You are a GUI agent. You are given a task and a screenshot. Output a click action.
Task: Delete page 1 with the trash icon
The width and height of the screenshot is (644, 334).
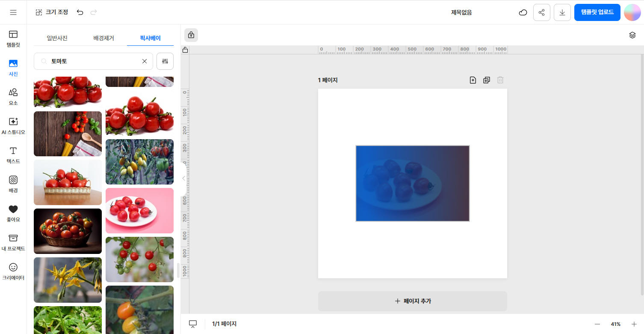coord(500,80)
